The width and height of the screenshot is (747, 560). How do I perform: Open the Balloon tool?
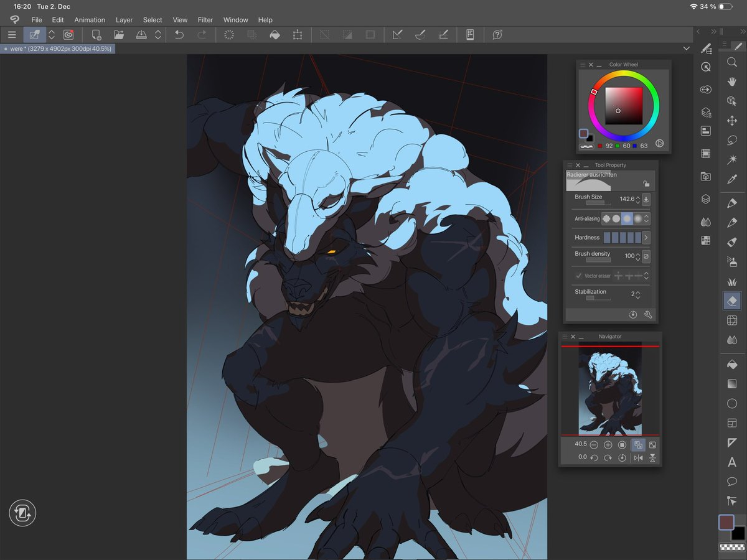click(x=731, y=481)
